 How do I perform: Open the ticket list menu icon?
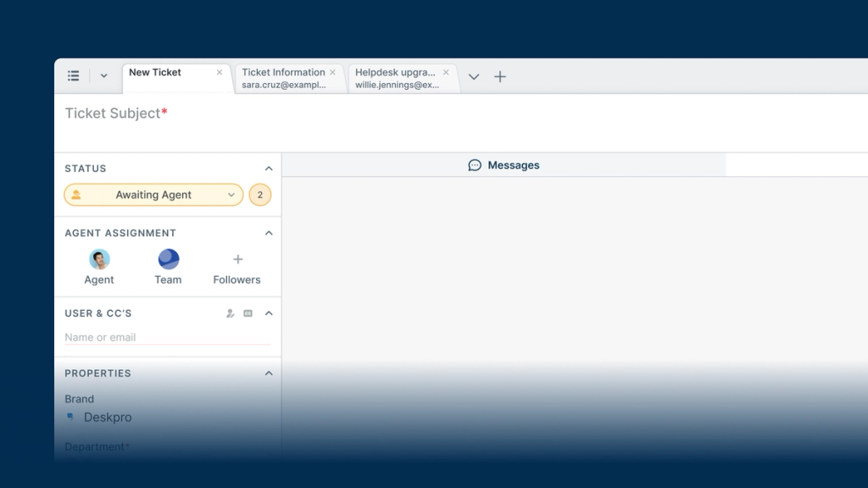point(73,75)
